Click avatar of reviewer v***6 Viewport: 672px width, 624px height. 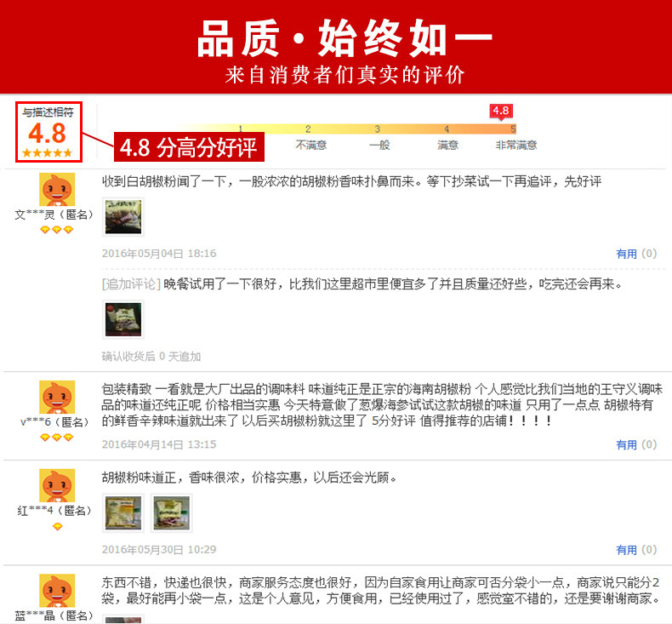pos(57,397)
